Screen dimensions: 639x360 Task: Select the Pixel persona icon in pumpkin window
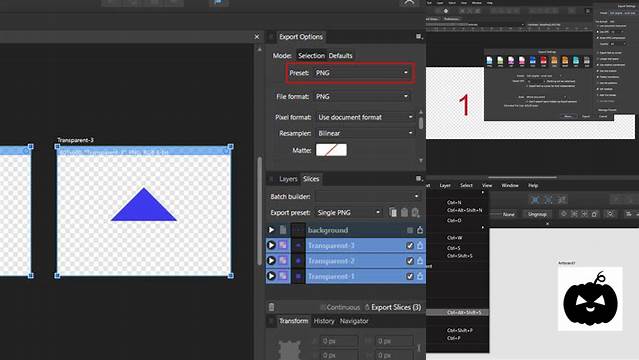click(x=549, y=199)
